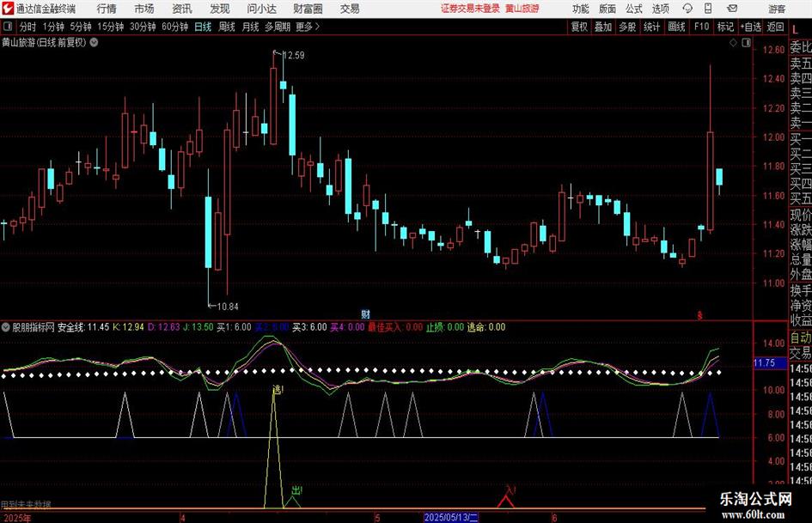Open the mail envelope icon
812x523 pixels.
tap(732, 9)
